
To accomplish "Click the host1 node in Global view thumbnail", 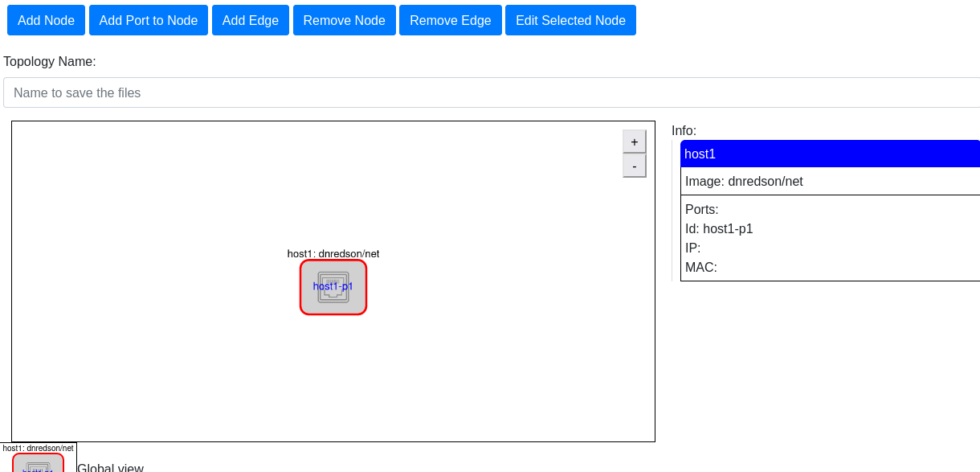I will pyautogui.click(x=38, y=464).
